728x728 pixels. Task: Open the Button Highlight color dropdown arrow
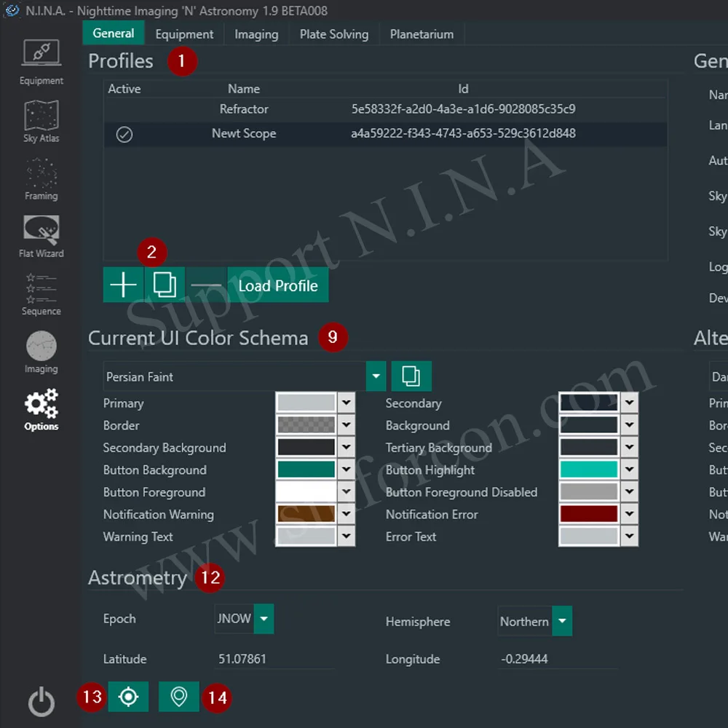[629, 469]
